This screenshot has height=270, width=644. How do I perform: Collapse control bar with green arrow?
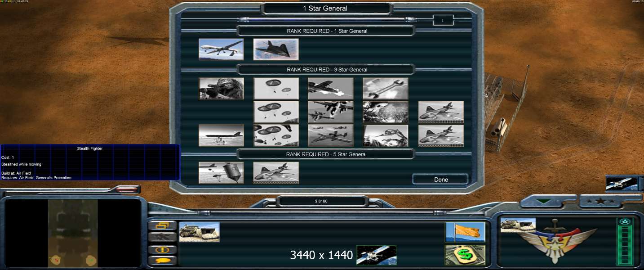tap(544, 202)
